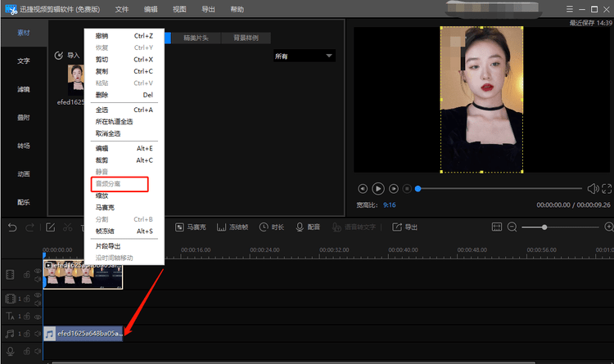Click the 配音 microphone voiceover button
This screenshot has width=614, height=364.
click(x=308, y=227)
